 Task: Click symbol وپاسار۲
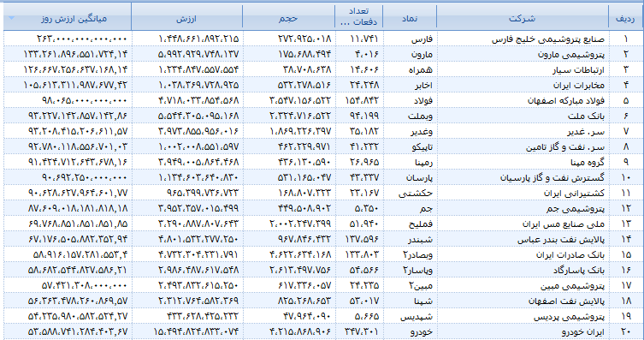[x=418, y=270]
